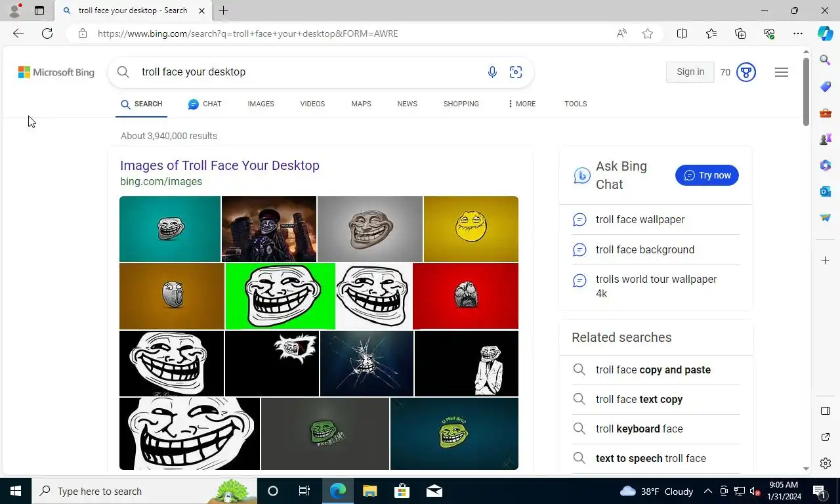This screenshot has width=840, height=504.
Task: Open the U Mad Bro green troll thumbnail
Action: tap(454, 434)
